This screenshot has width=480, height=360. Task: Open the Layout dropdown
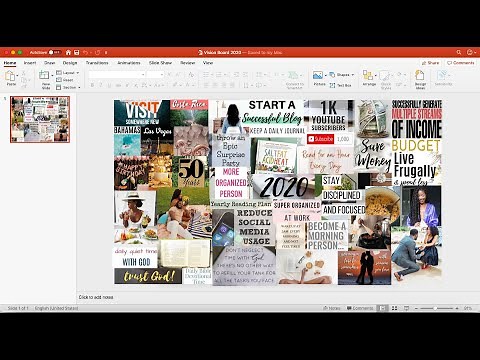click(x=68, y=73)
